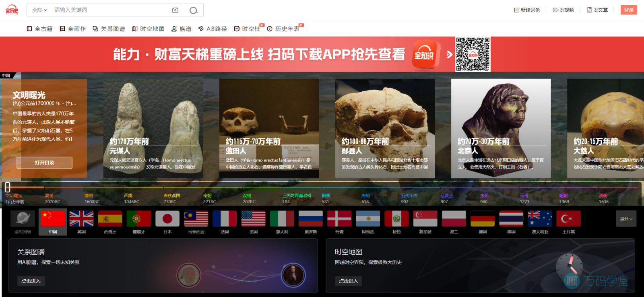Click 发文章 at top right
This screenshot has width=644, height=297.
(x=597, y=10)
